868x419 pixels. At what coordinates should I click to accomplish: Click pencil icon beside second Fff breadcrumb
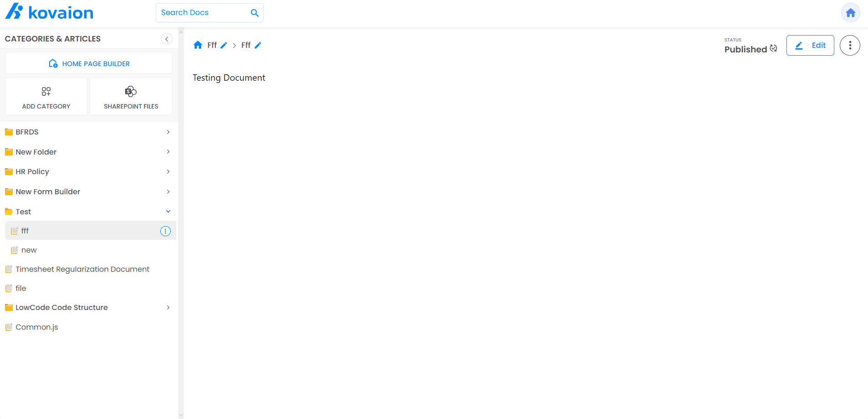[x=258, y=45]
